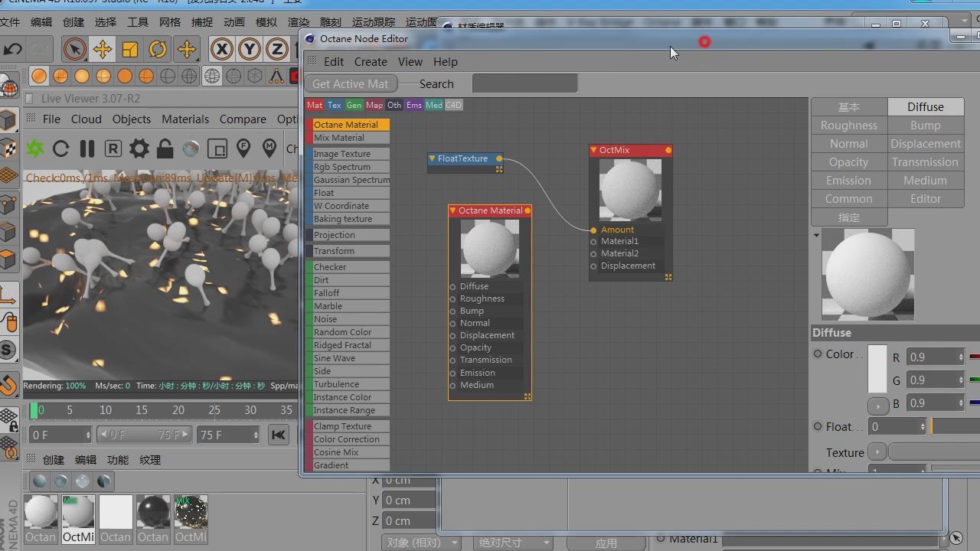Click Gaussian Spectrum in node list
Screen dimensions: 980x551
click(x=348, y=180)
